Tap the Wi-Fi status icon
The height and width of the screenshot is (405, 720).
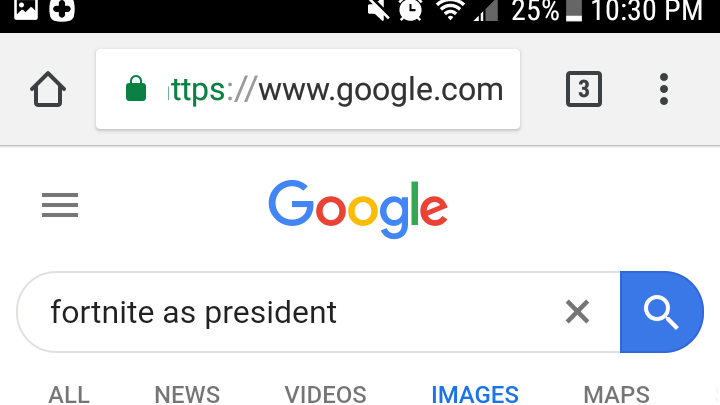click(450, 10)
